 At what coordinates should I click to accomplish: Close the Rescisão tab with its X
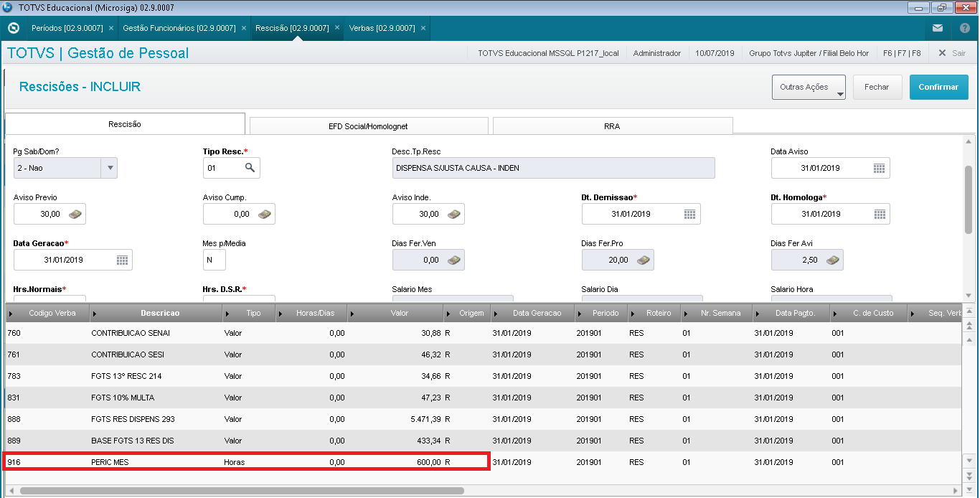click(337, 28)
